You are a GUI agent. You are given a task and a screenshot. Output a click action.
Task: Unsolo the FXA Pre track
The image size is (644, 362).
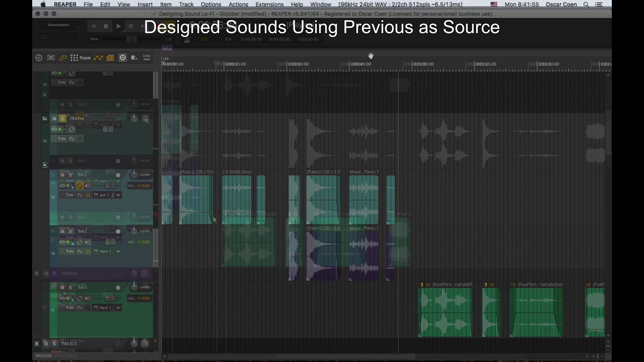tap(62, 119)
